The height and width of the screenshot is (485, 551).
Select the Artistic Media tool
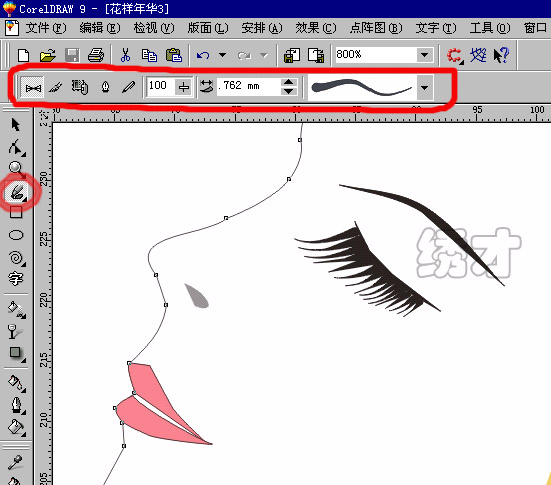[17, 192]
